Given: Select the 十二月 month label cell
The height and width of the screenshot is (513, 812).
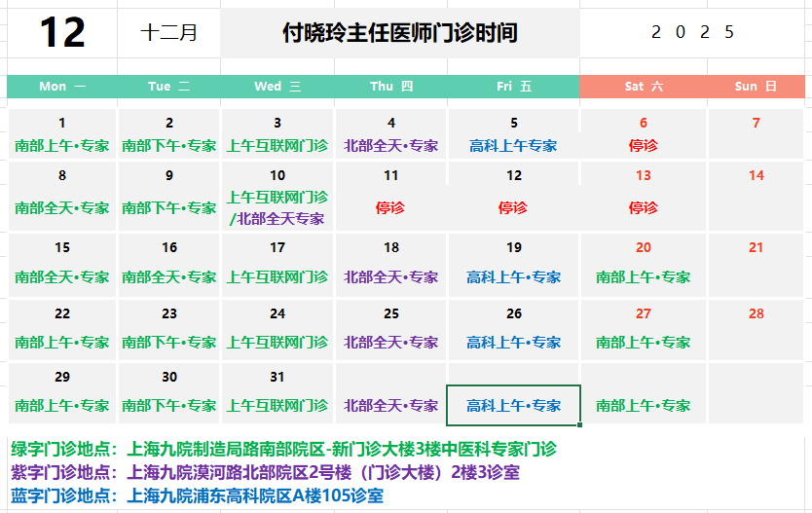Looking at the screenshot, I should pyautogui.click(x=168, y=33).
